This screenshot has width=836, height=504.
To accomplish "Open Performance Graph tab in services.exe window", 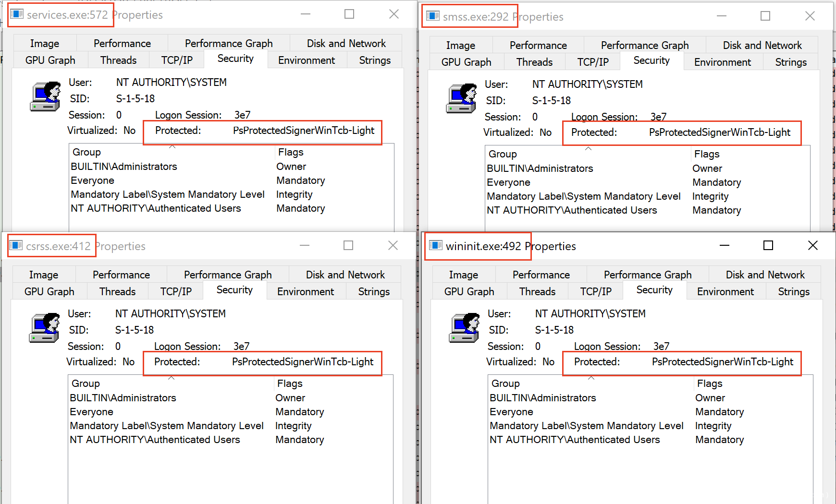I will pyautogui.click(x=229, y=43).
